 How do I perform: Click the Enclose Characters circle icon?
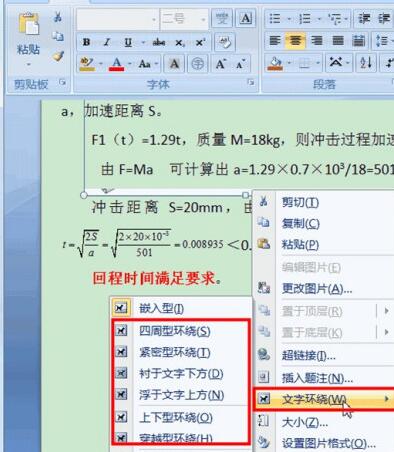coord(198,64)
